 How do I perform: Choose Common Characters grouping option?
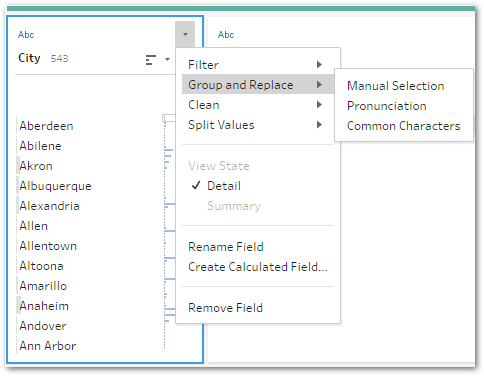tap(403, 126)
